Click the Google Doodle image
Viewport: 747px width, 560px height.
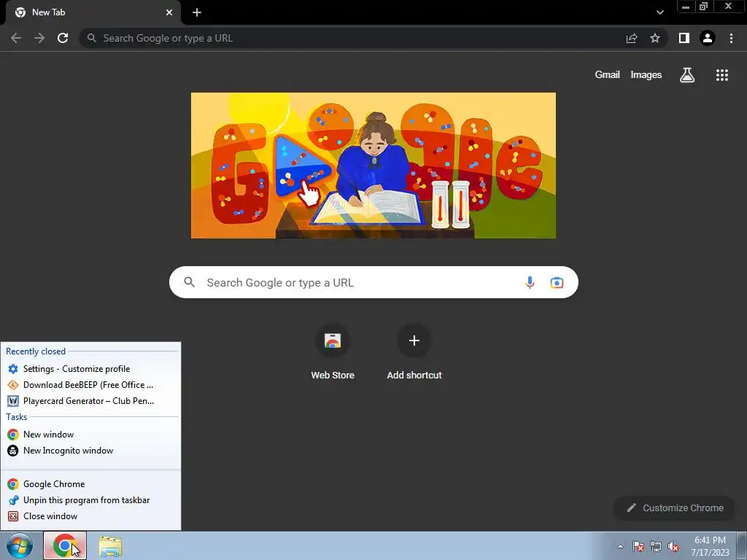(373, 166)
